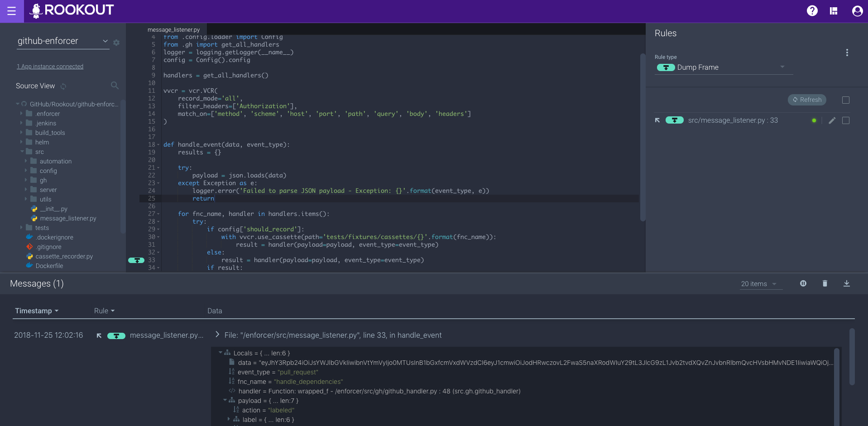Expand the server folder

coord(26,190)
